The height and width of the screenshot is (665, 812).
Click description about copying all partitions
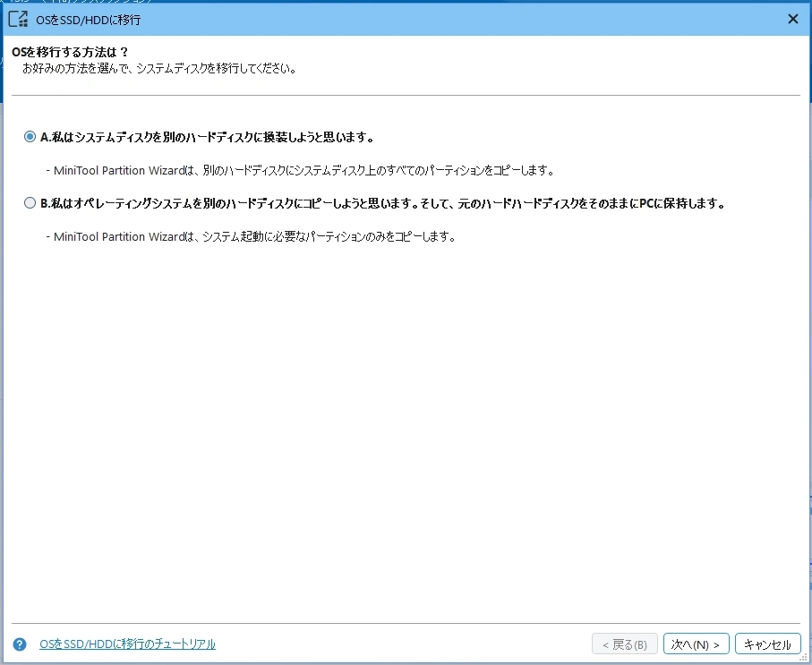[300, 170]
